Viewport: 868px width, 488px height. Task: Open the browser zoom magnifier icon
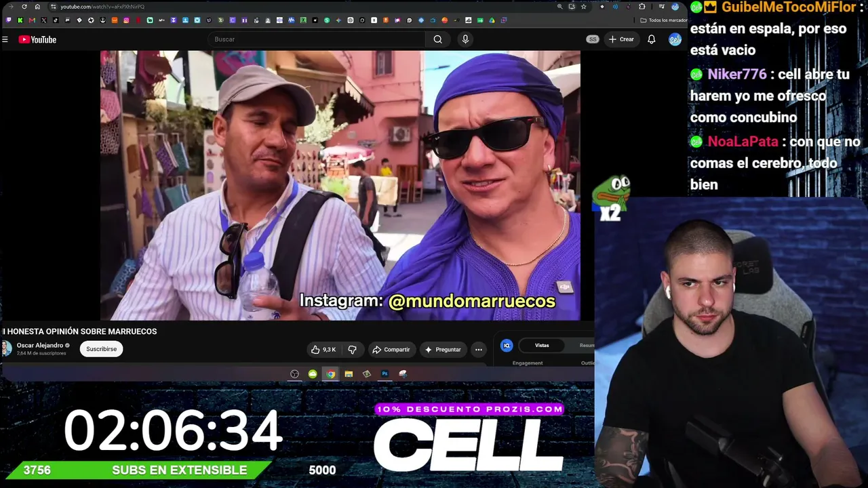coord(559,7)
